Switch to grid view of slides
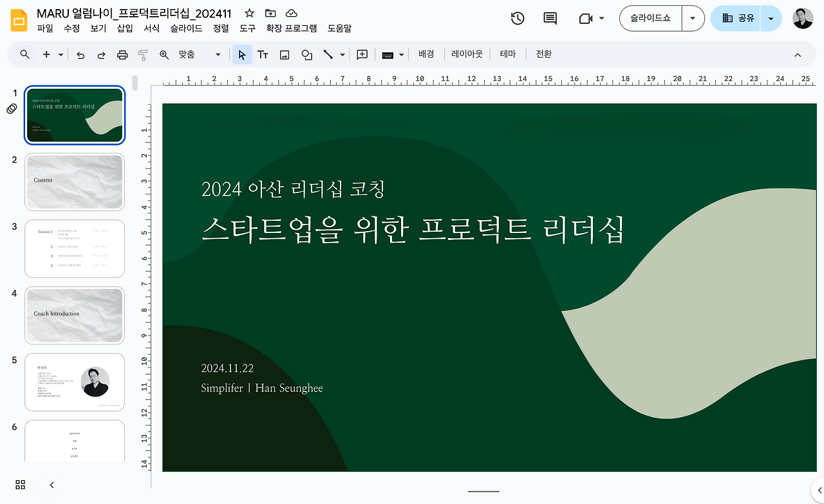This screenshot has width=824, height=504. point(19,485)
